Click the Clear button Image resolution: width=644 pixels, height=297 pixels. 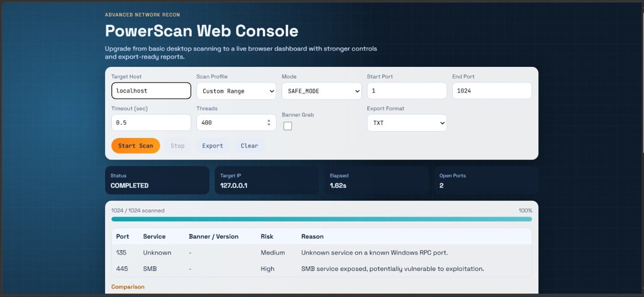point(249,145)
